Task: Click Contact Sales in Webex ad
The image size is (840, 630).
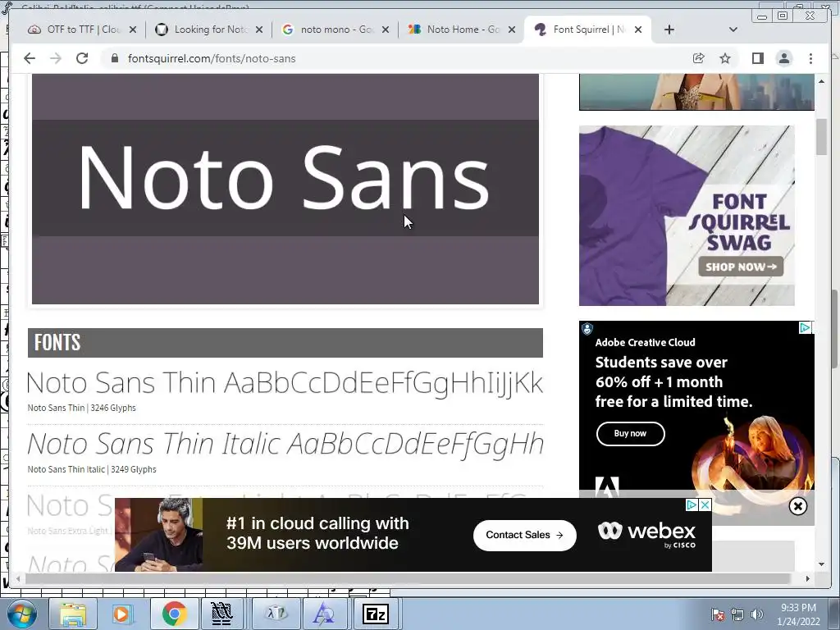Action: (524, 535)
